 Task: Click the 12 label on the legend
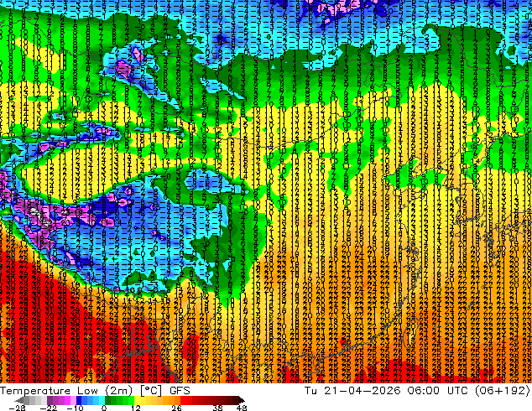tap(136, 408)
